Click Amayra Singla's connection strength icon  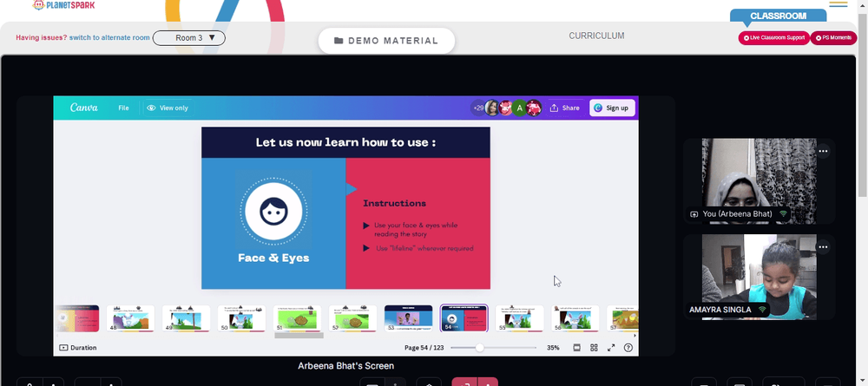[762, 310]
